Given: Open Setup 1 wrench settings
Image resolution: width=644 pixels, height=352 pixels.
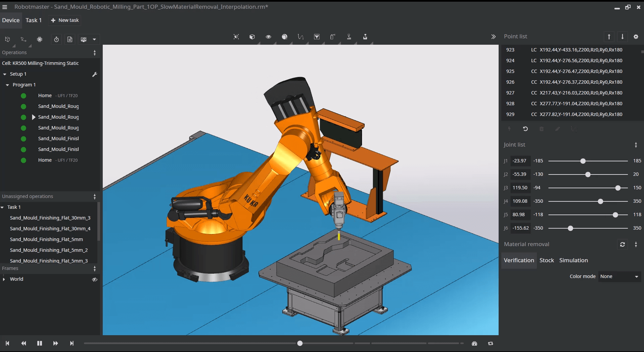Looking at the screenshot, I should pyautogui.click(x=95, y=74).
